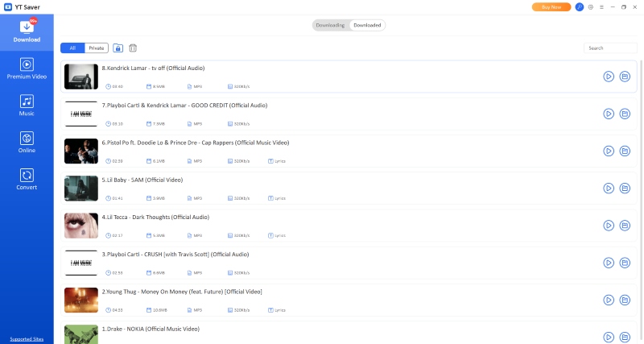This screenshot has width=644, height=344.
Task: Play Lil Baby - SAM track
Action: pos(609,189)
